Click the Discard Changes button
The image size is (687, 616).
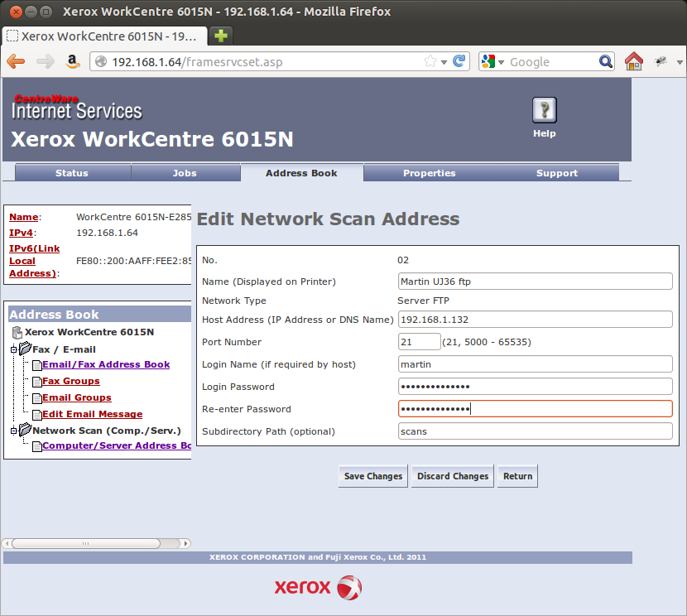coord(453,476)
